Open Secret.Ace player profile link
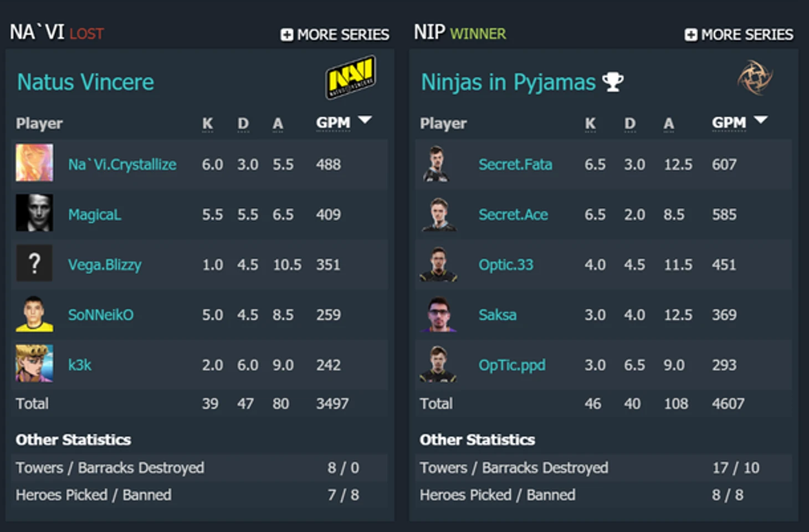This screenshot has height=532, width=809. click(513, 214)
